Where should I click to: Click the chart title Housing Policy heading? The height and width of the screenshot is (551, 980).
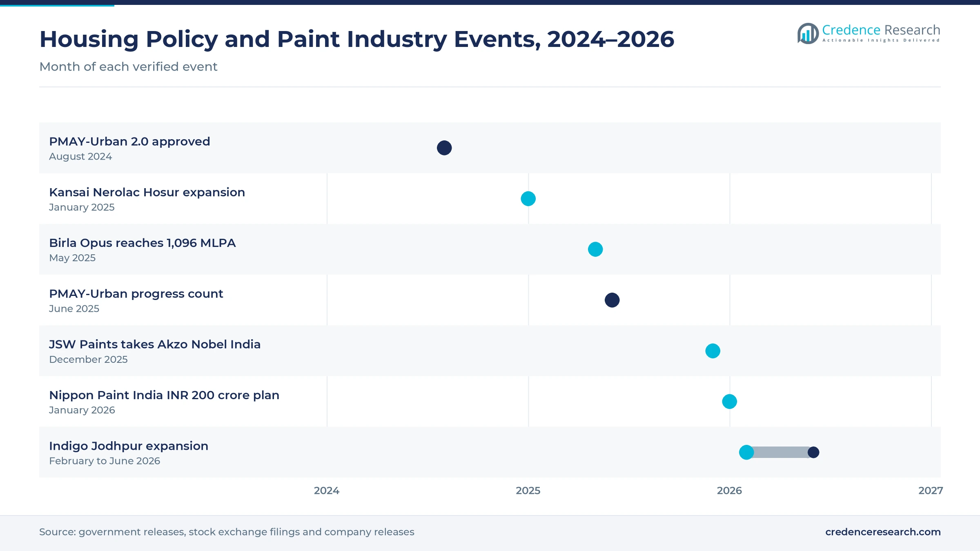(356, 39)
